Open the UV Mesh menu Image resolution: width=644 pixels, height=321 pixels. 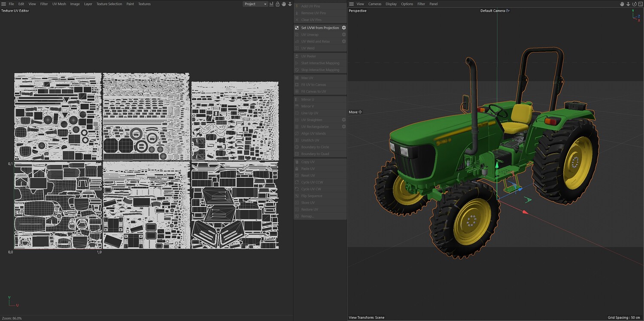pos(59,4)
